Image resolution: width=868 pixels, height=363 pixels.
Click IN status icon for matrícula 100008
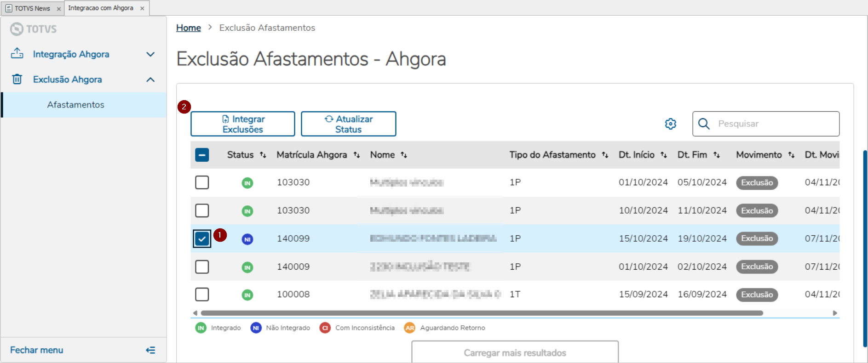tap(247, 295)
